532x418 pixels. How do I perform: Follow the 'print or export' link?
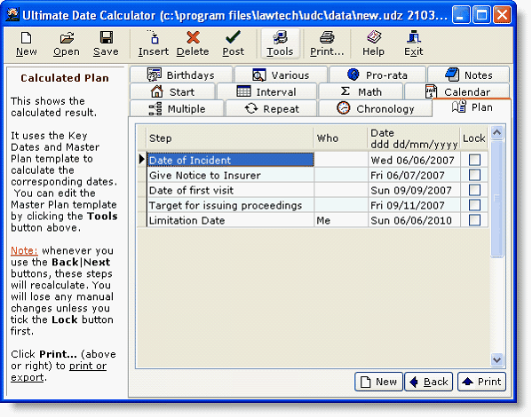tap(59, 372)
